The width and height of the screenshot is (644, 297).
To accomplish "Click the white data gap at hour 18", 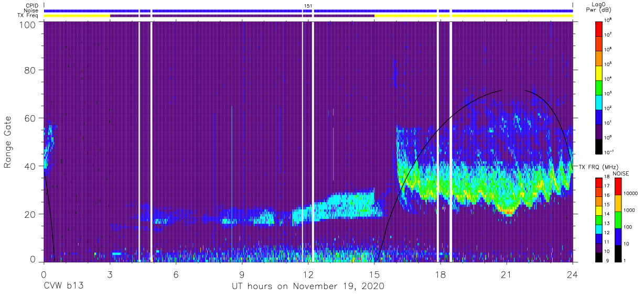I will 438,141.
